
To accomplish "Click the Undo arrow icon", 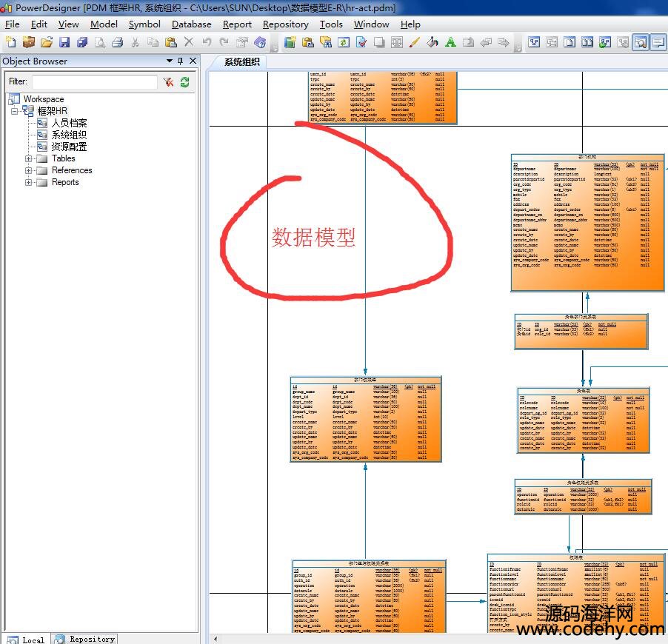I will tap(207, 42).
